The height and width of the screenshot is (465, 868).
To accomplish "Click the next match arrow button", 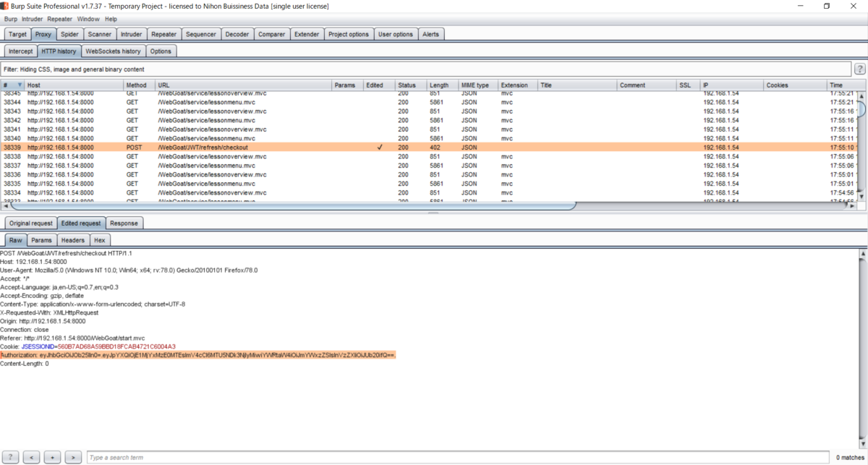I will pos(73,457).
